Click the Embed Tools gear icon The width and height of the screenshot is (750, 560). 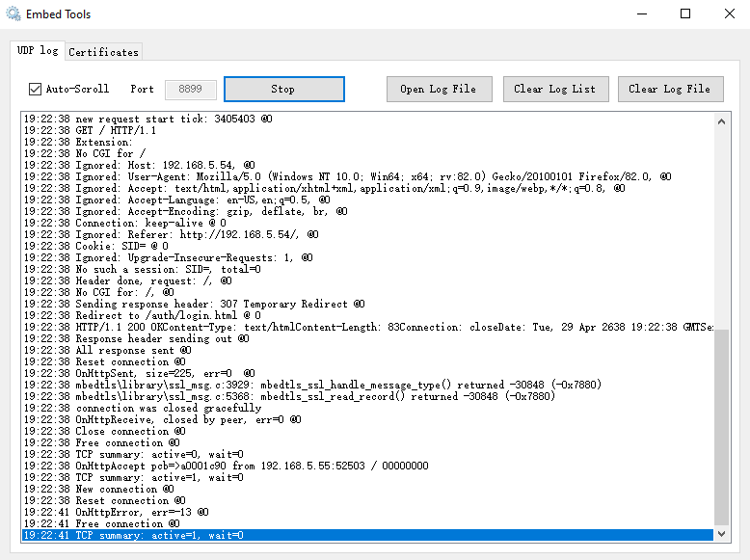pyautogui.click(x=13, y=13)
